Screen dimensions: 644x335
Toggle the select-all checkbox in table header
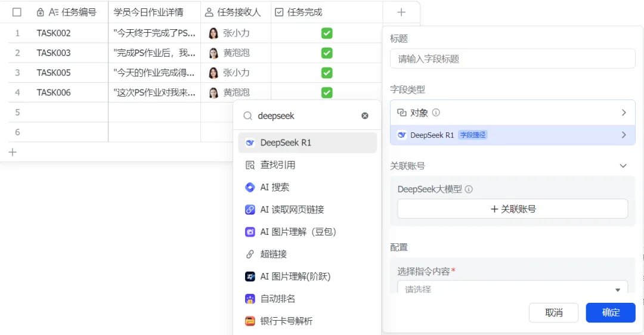(x=17, y=13)
